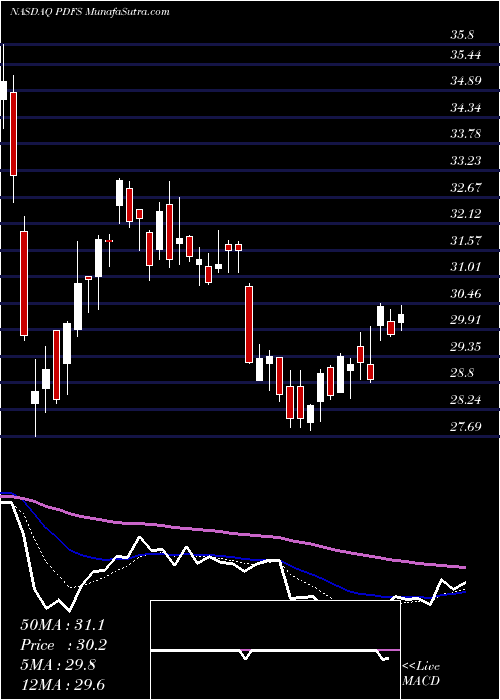Select the 33.78 price axis label

[x=466, y=133]
